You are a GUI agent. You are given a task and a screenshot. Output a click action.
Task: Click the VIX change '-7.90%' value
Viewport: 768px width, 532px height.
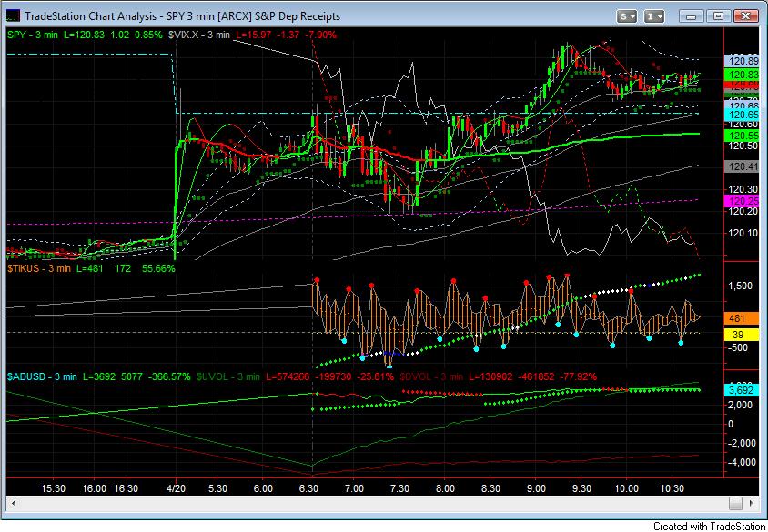[x=320, y=35]
